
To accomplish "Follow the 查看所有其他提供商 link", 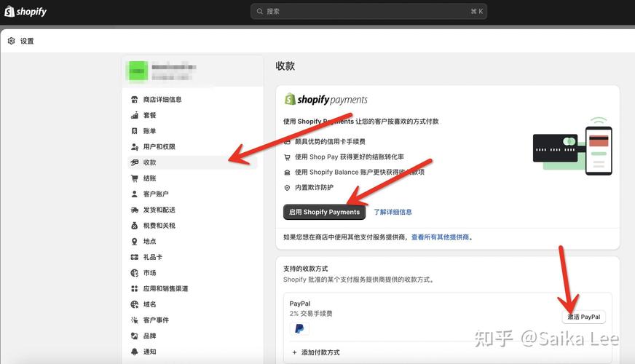I will (441, 237).
